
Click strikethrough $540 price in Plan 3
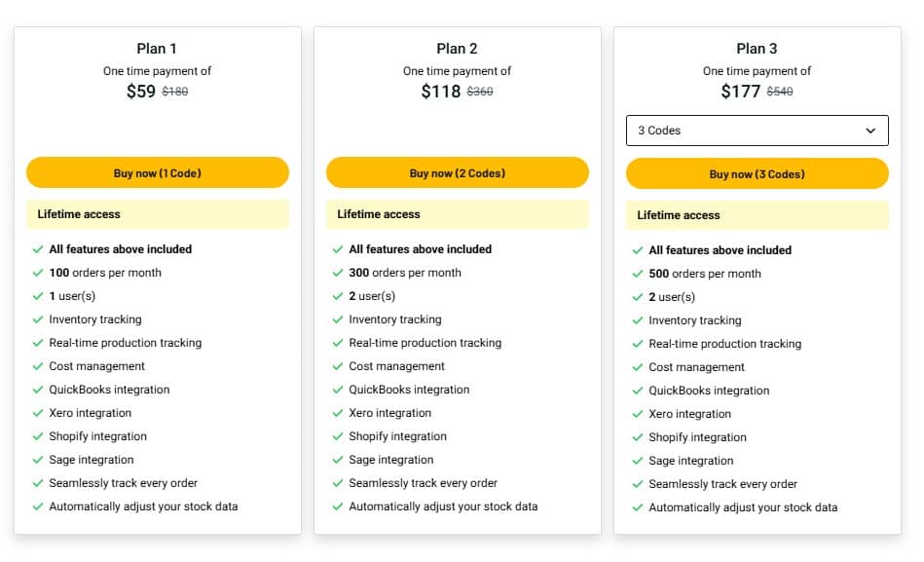coord(780,92)
